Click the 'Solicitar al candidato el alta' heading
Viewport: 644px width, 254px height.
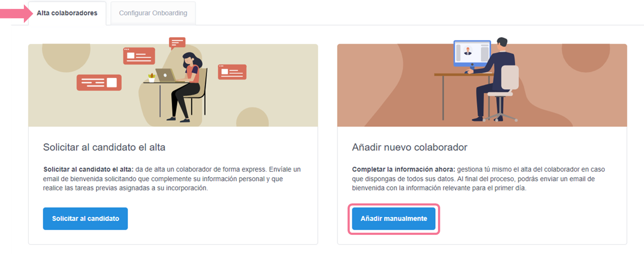pyautogui.click(x=104, y=147)
